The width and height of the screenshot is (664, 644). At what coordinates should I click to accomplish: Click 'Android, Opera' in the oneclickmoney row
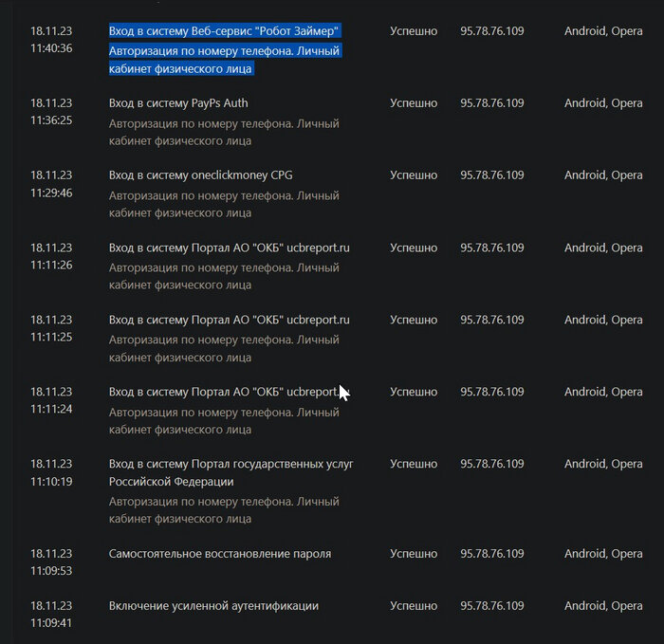point(603,175)
